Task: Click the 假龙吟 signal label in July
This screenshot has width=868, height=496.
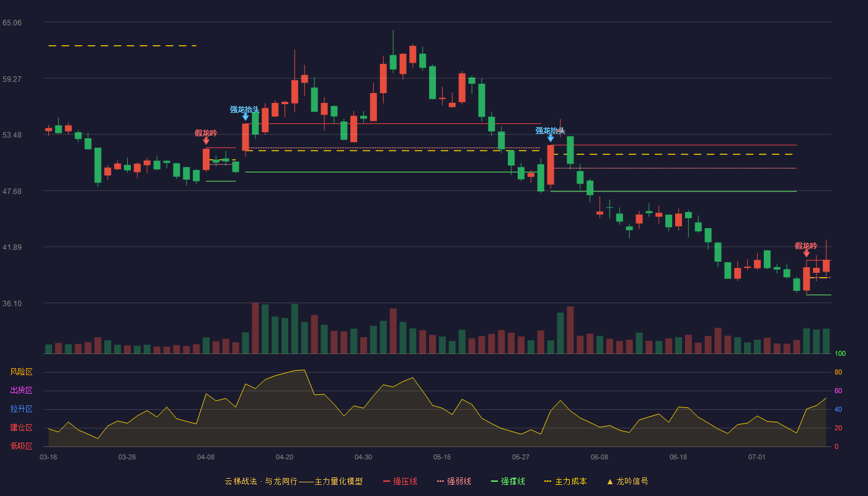Action: (806, 246)
